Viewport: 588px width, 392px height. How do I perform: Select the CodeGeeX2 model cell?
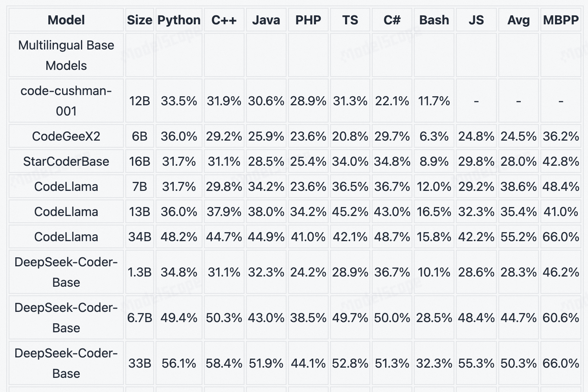[x=66, y=136]
